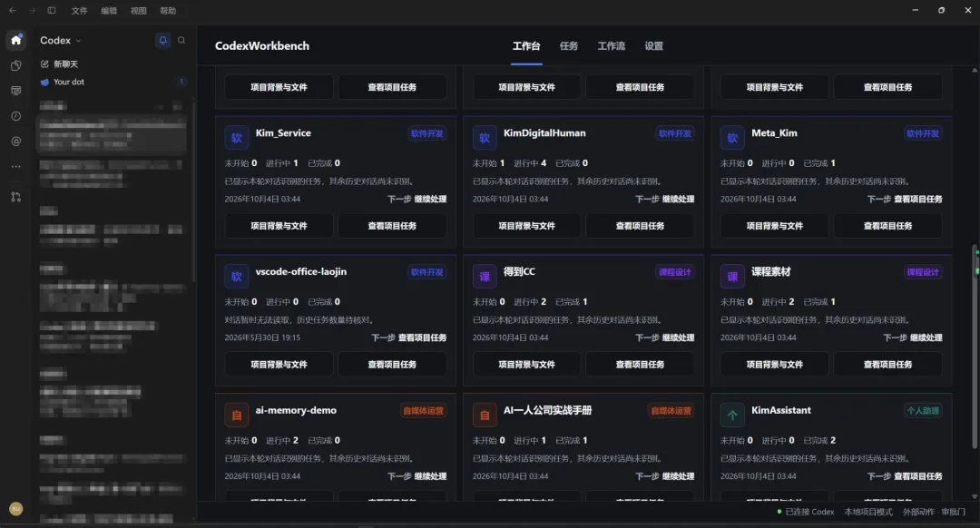This screenshot has height=528, width=980.
Task: Click 本地项目模式 in status bar
Action: coord(868,512)
